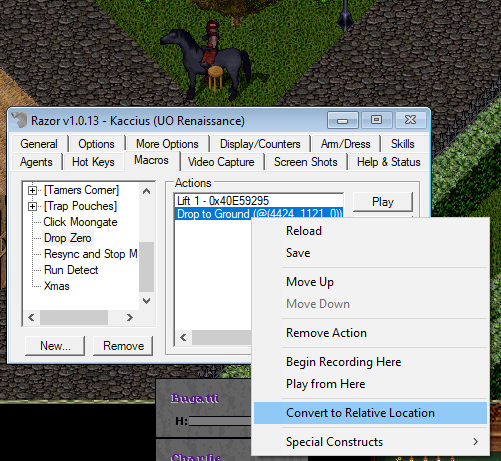Open the More Options tab
This screenshot has width=501, height=461.
tap(167, 144)
